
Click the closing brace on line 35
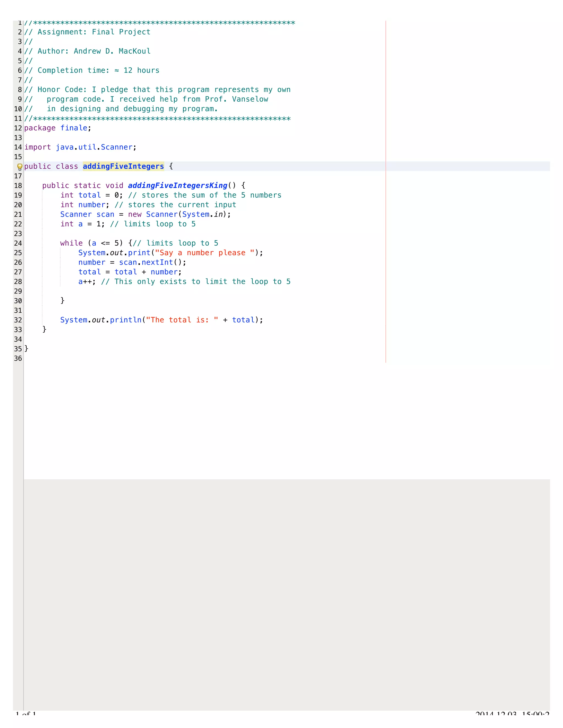[26, 349]
